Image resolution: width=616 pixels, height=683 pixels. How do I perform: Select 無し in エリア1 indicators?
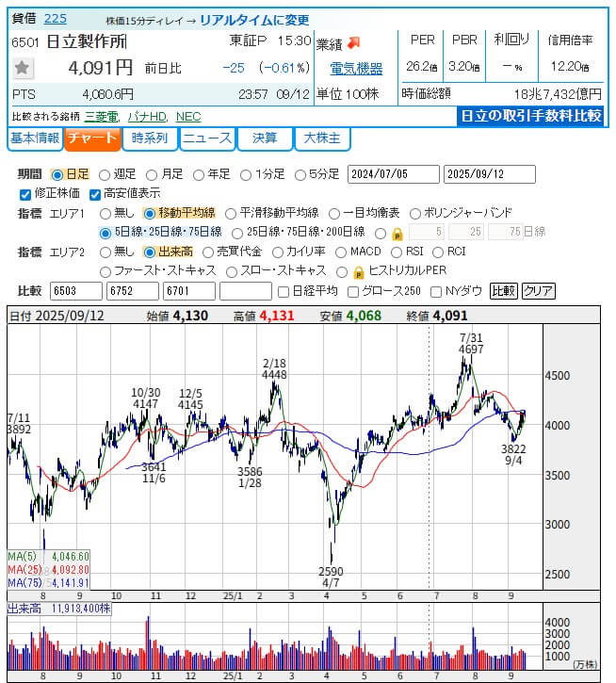[x=105, y=214]
